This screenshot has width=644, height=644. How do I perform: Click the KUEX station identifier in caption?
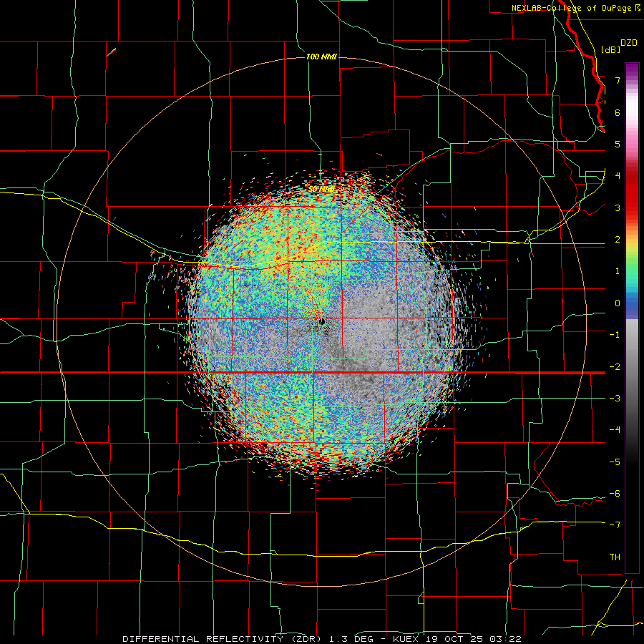tap(406, 639)
